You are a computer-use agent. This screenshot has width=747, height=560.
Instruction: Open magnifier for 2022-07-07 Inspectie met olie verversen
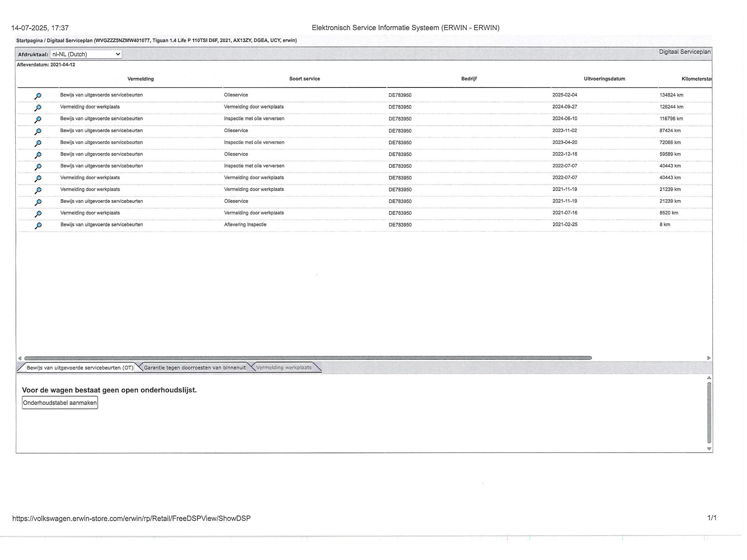[x=38, y=167]
